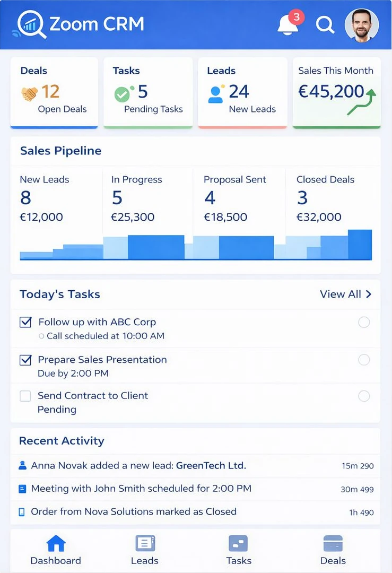Click the search magnifier icon in header
The height and width of the screenshot is (573, 392).
coord(324,24)
